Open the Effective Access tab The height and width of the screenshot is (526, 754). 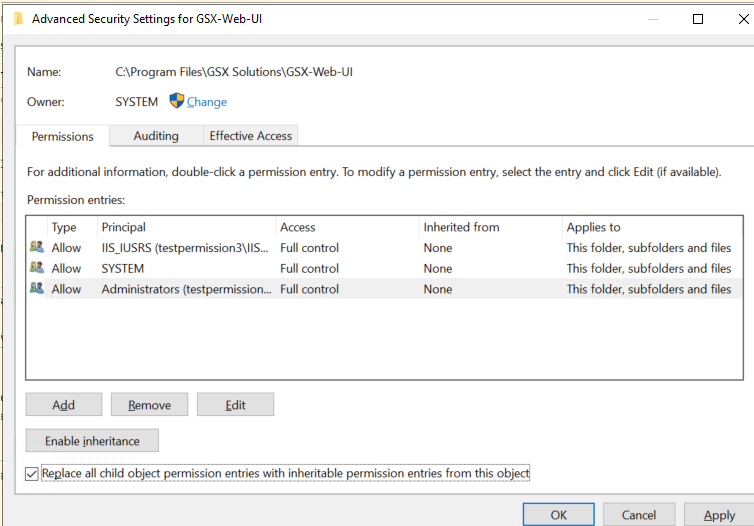tap(251, 136)
